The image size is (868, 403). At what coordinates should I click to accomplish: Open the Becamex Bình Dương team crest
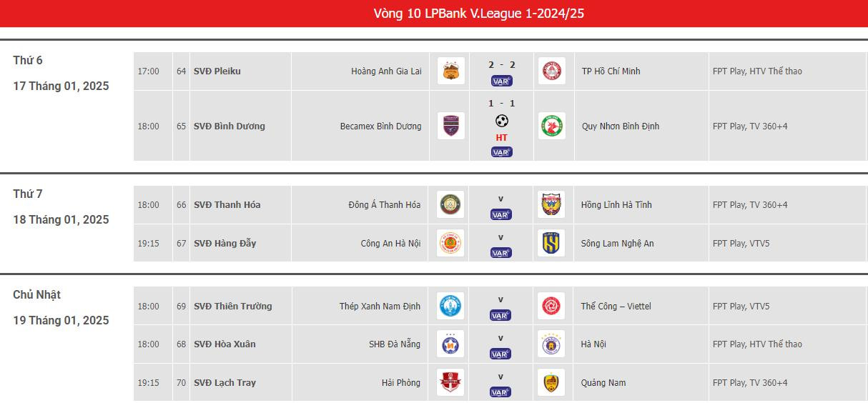click(450, 126)
